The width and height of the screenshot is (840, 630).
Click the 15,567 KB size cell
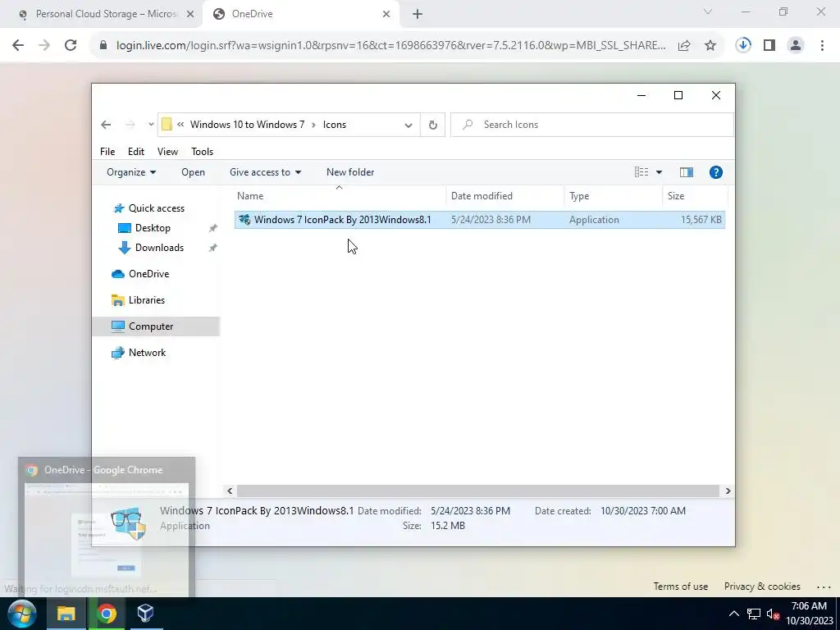tap(701, 220)
